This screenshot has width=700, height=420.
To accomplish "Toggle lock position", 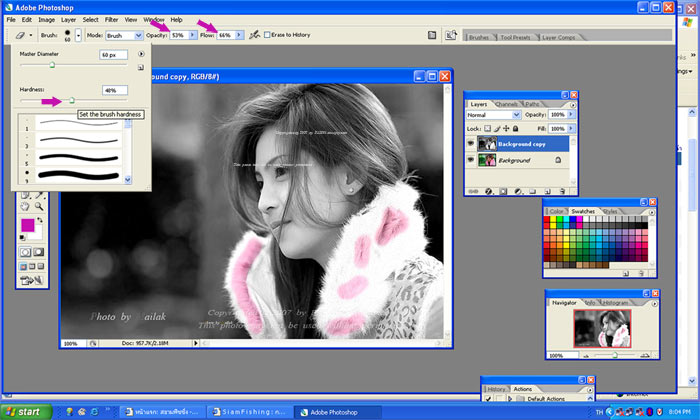I will [506, 129].
